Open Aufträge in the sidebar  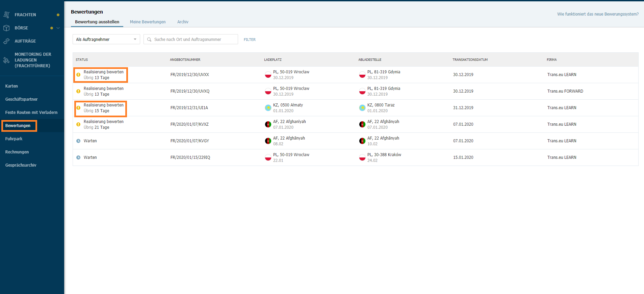coord(25,41)
